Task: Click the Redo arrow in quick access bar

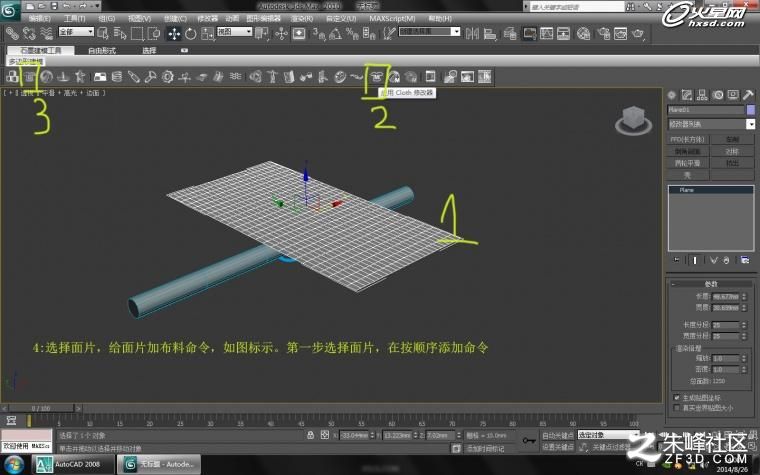Action: (x=82, y=6)
